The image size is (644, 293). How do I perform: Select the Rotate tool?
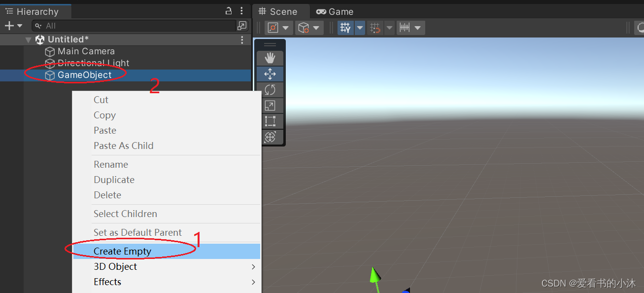[270, 89]
